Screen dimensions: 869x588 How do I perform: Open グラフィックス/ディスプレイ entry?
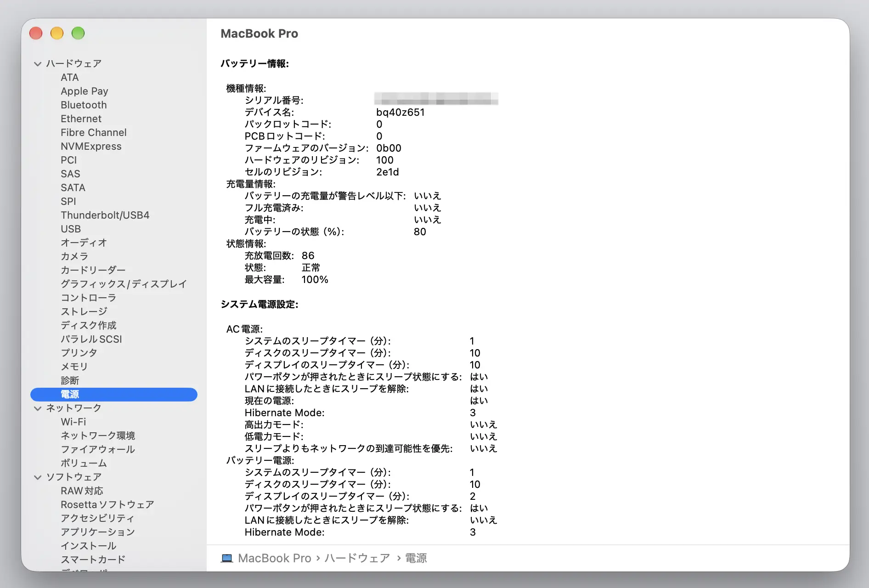coord(124,284)
